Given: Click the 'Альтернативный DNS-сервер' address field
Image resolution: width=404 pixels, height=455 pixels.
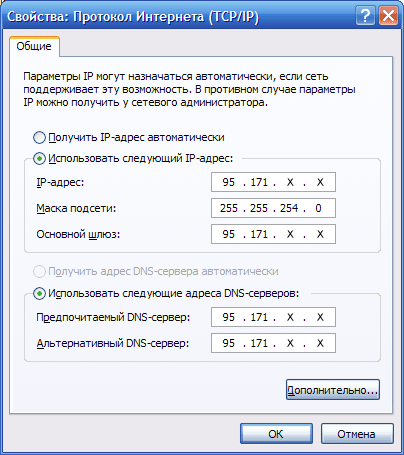Looking at the screenshot, I should point(273,343).
